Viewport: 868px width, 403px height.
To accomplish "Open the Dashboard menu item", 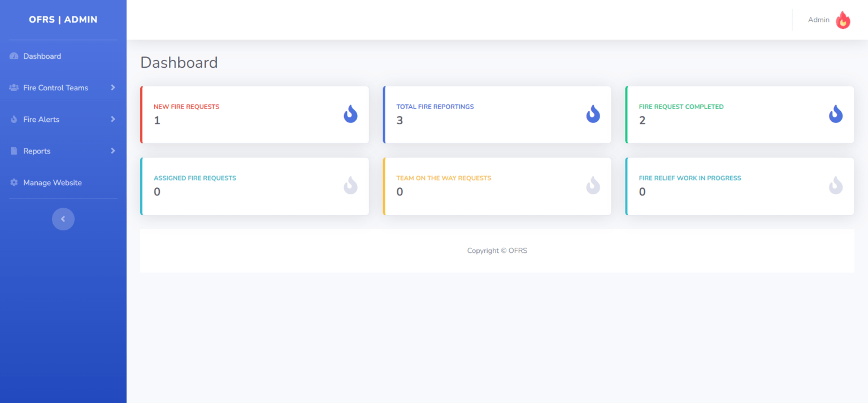I will [x=42, y=56].
